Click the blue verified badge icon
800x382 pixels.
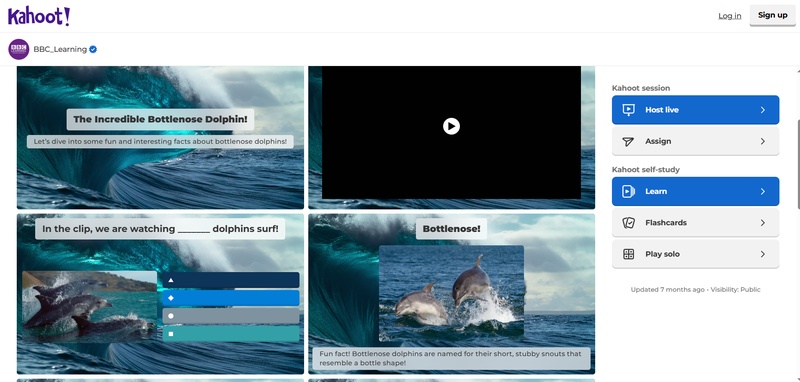coord(93,49)
